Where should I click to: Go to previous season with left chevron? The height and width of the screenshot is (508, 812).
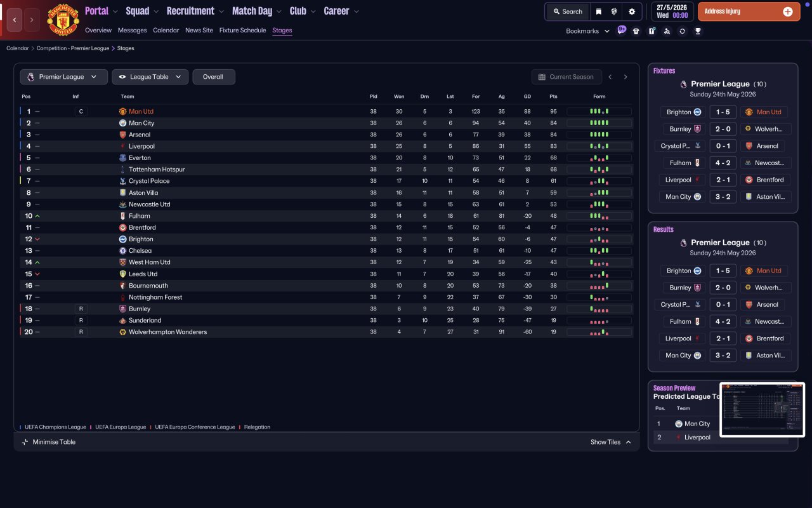click(x=610, y=77)
